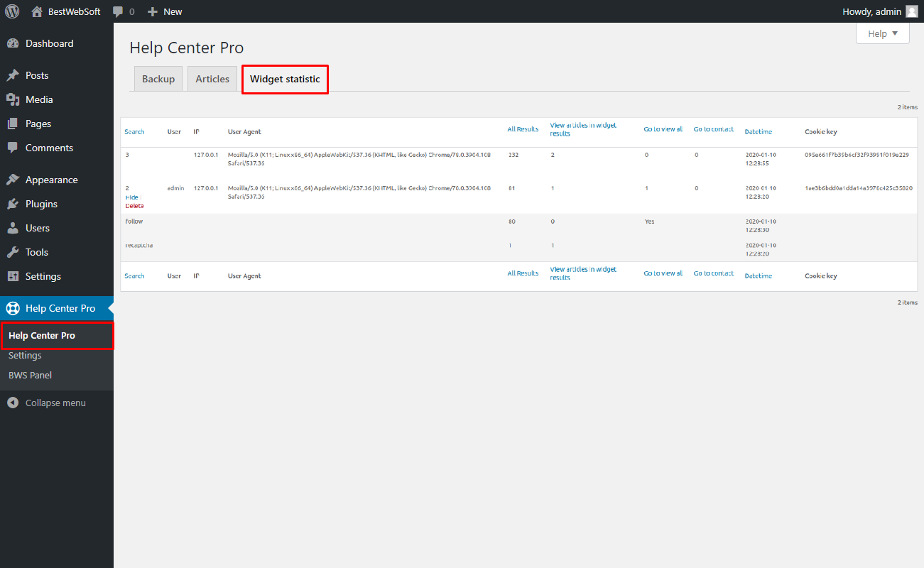924x568 pixels.
Task: Sort by Search column footer header
Action: [134, 276]
